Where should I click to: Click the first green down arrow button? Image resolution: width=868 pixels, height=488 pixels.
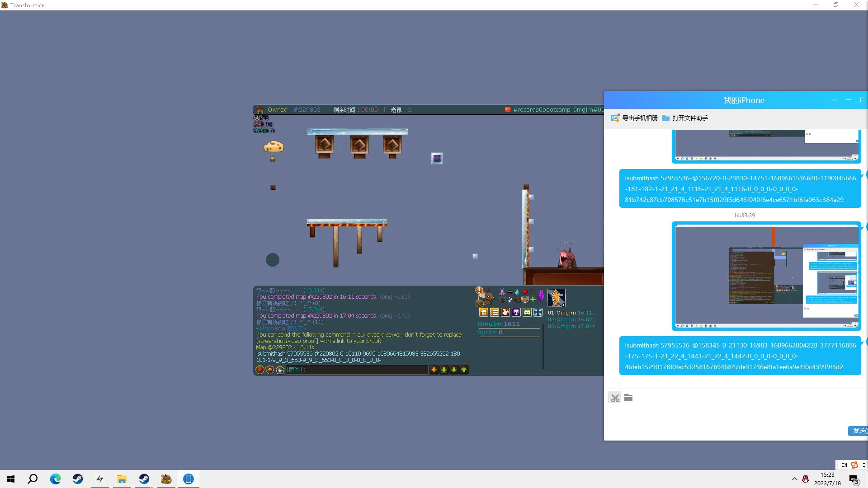tap(444, 370)
